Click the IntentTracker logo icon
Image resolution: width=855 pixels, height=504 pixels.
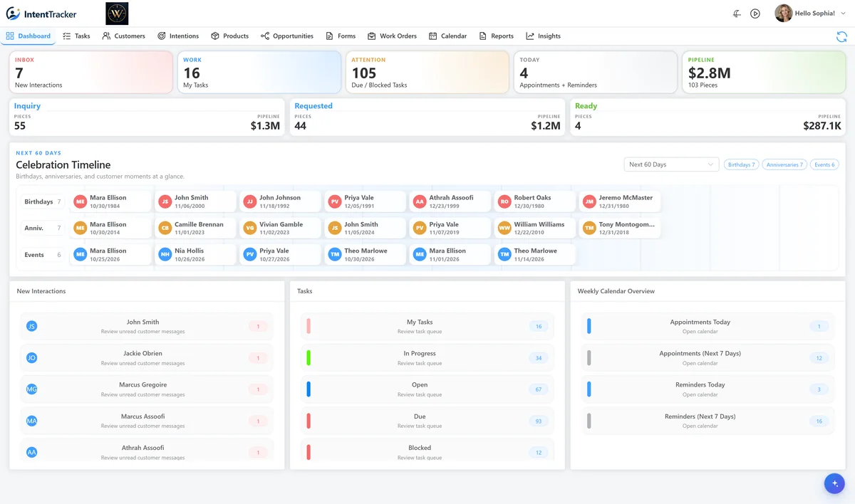[13, 14]
